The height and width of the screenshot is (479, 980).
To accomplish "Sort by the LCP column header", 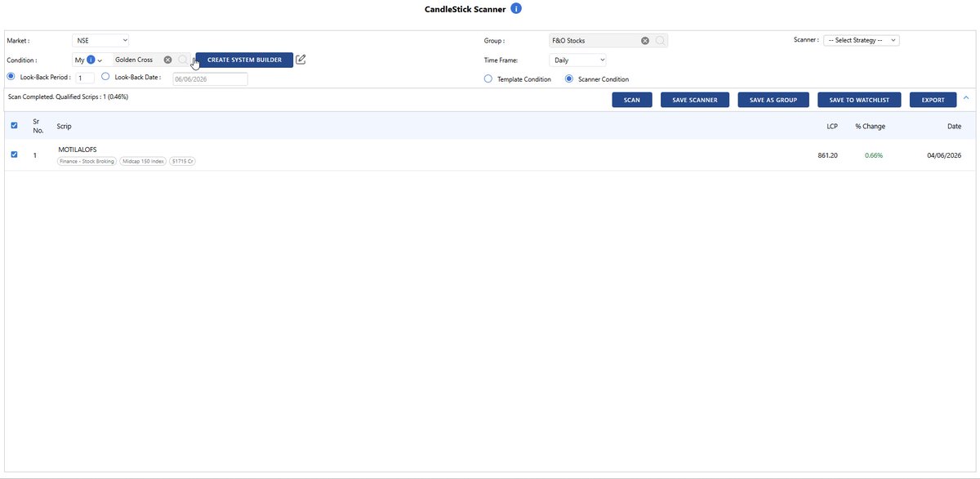I will 832,126.
